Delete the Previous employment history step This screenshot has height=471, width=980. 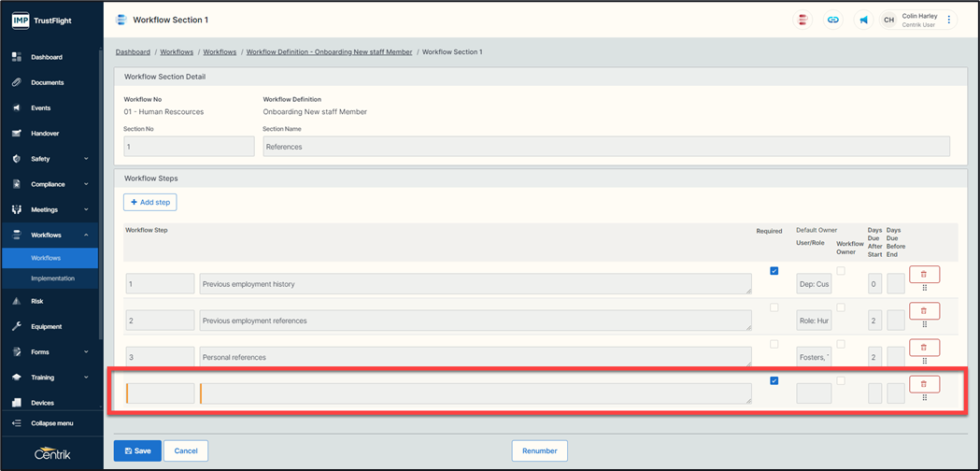click(x=924, y=274)
